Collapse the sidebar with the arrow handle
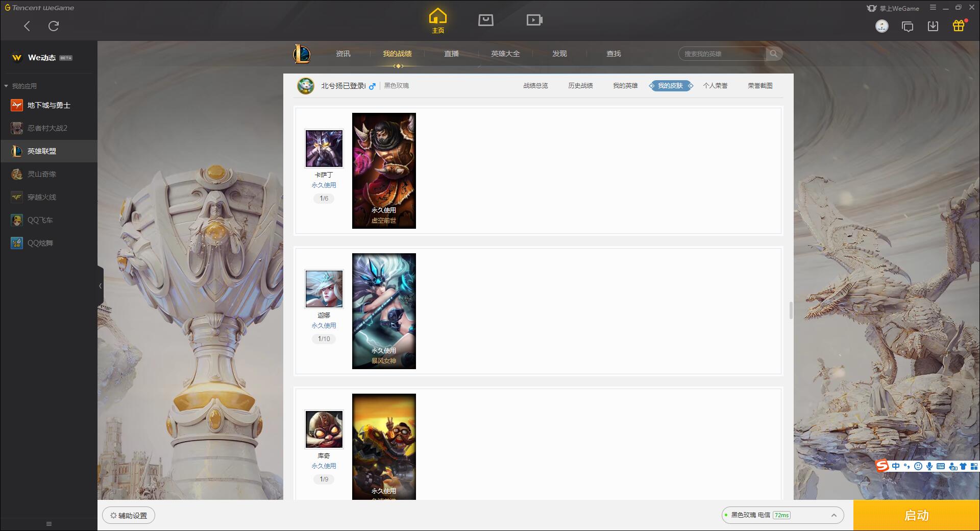980x531 pixels. (100, 286)
